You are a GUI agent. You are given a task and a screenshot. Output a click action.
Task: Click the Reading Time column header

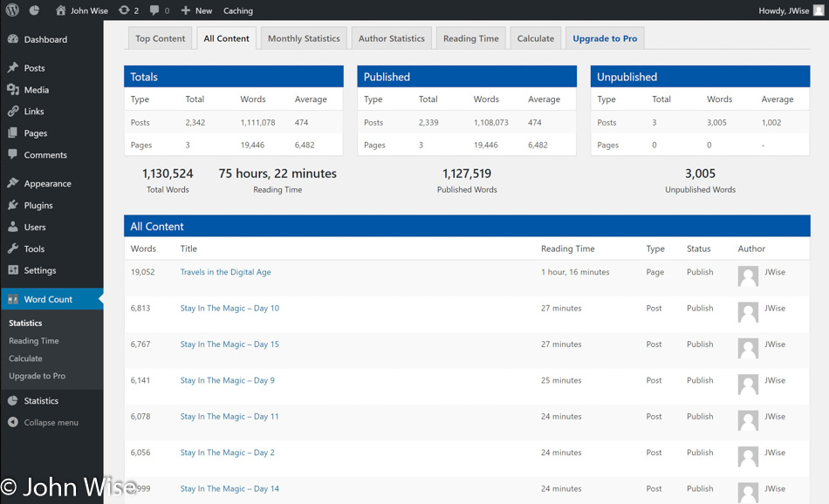[568, 249]
